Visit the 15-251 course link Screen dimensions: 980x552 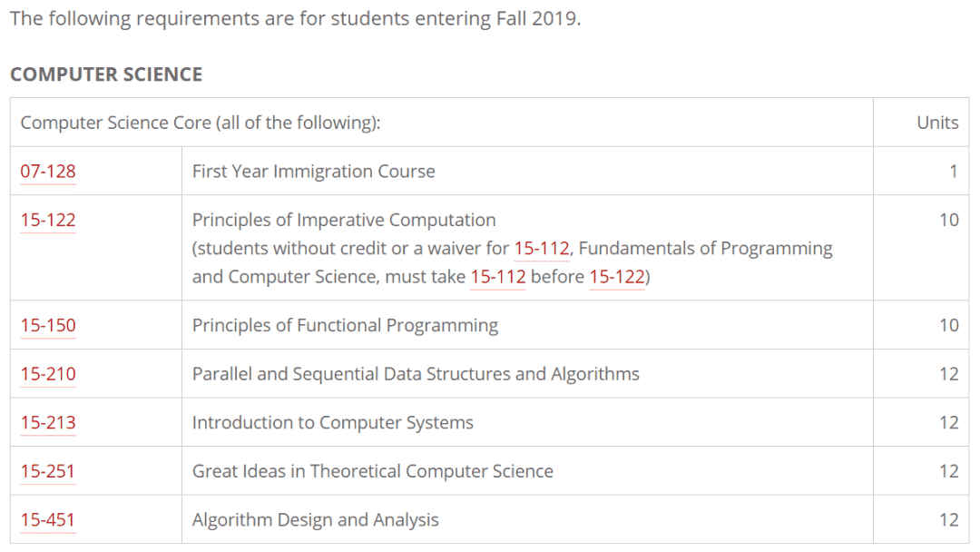point(47,471)
